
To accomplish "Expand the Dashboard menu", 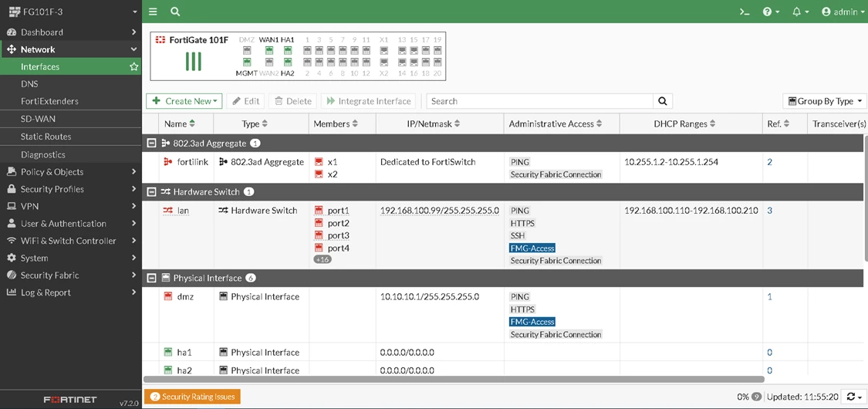I will pyautogui.click(x=71, y=32).
